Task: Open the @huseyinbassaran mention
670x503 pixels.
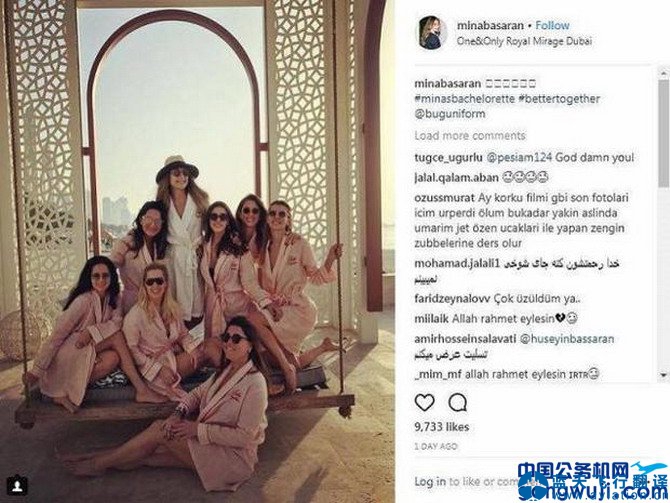Action: (x=567, y=339)
